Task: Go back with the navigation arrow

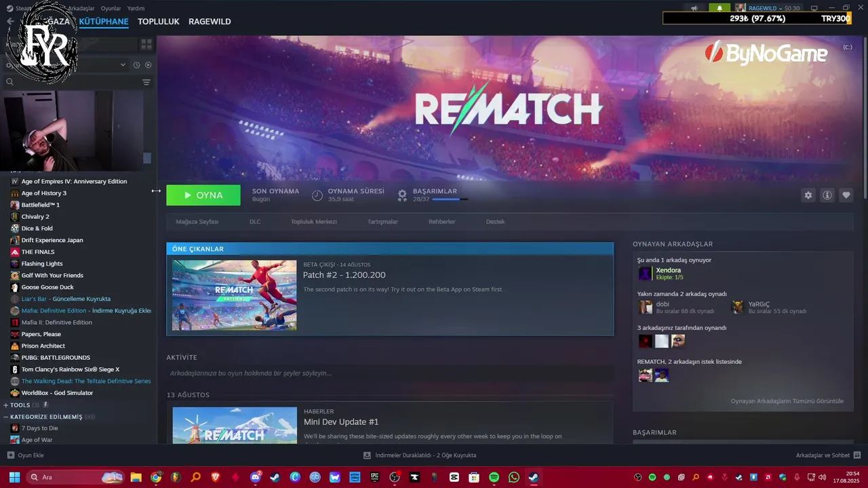Action: coord(10,21)
